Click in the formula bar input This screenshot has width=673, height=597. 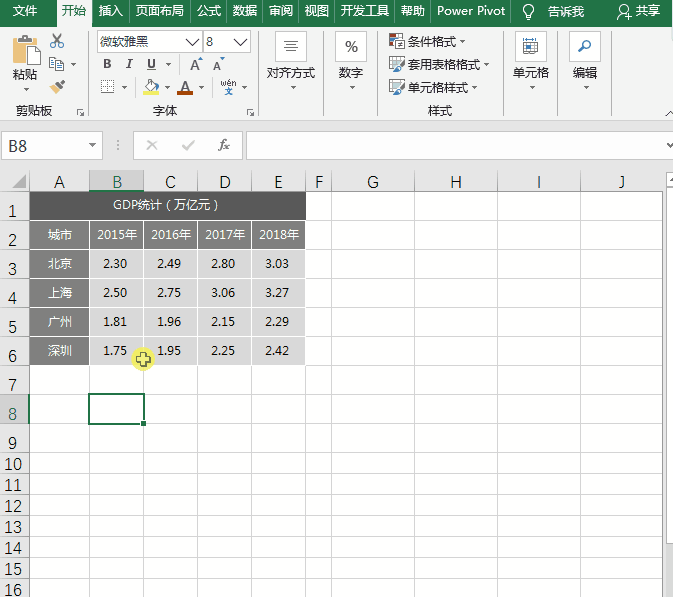pyautogui.click(x=455, y=145)
